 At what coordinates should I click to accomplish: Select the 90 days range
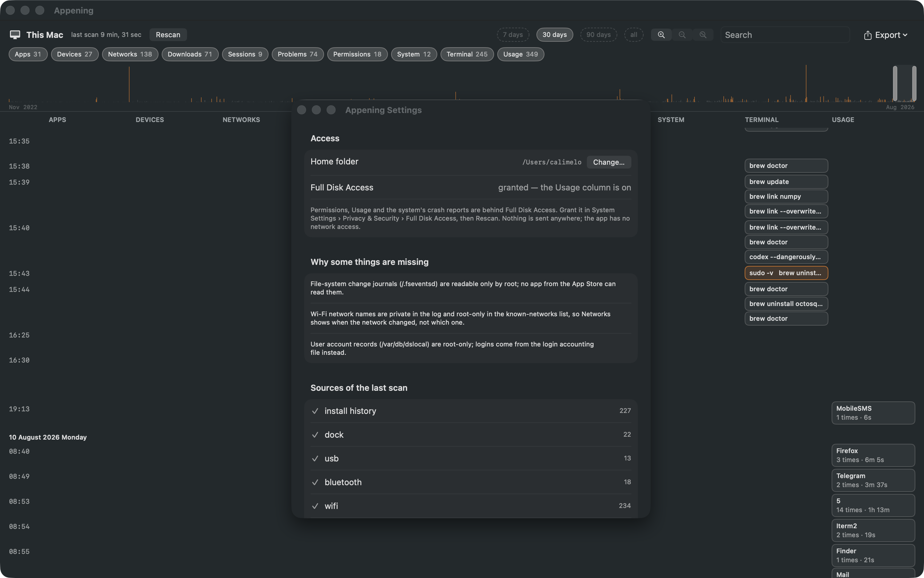coord(598,35)
